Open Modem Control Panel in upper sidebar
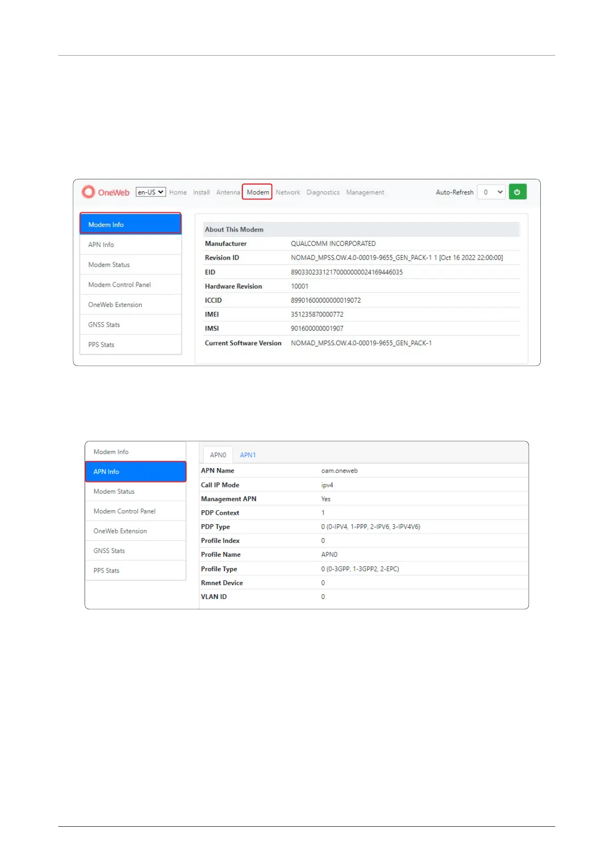Screen dimensions: 614x868 [130, 285]
